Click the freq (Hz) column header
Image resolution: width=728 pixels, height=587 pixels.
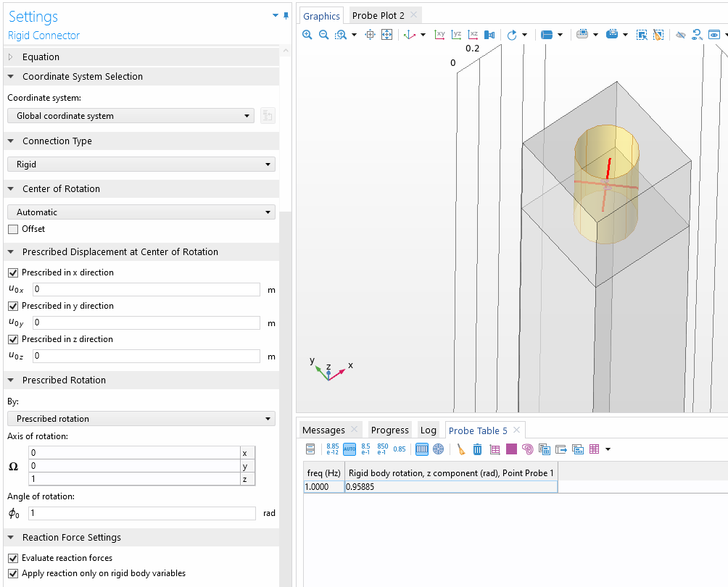pos(323,473)
